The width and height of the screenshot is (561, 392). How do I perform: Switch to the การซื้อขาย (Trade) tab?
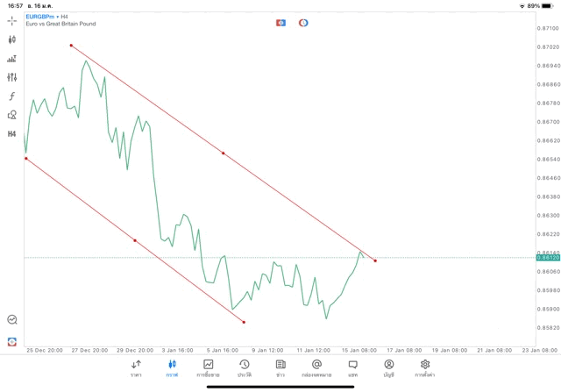pos(209,367)
